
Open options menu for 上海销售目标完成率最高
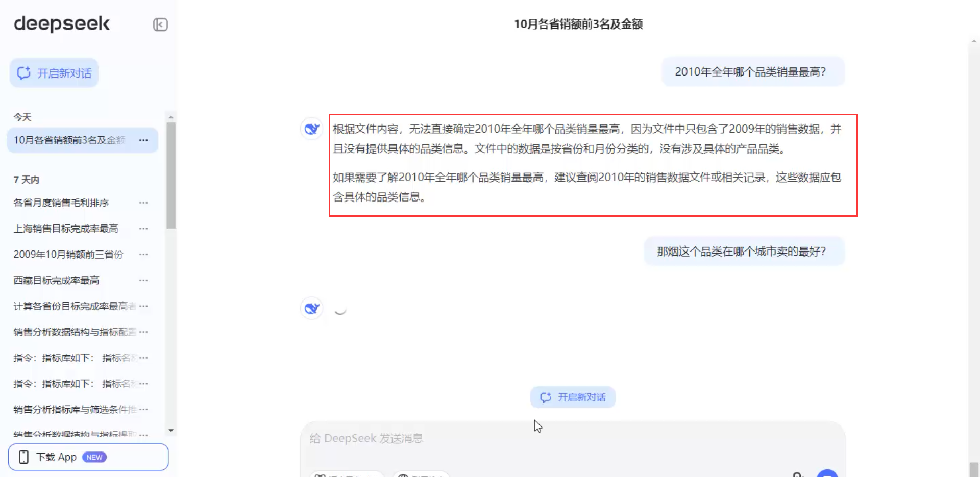[143, 229]
